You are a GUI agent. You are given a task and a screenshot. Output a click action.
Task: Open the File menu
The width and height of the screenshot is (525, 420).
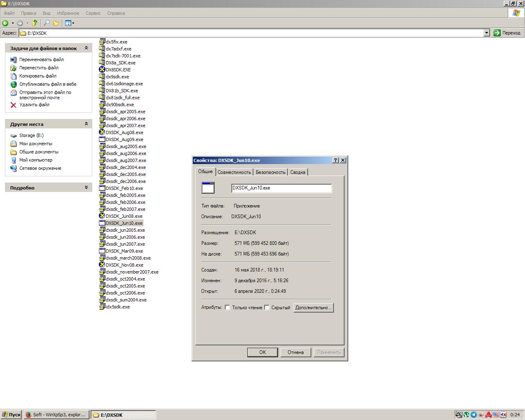[9, 13]
